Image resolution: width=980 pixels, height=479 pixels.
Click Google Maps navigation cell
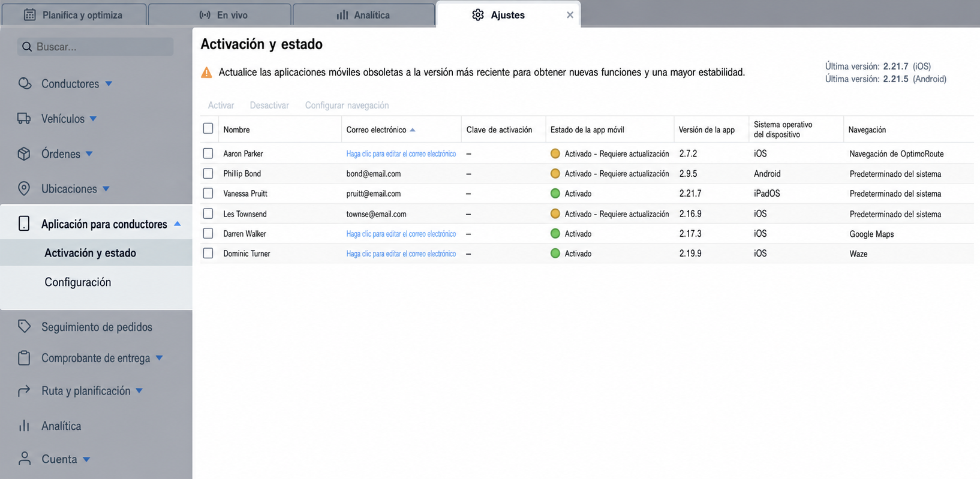tap(871, 234)
